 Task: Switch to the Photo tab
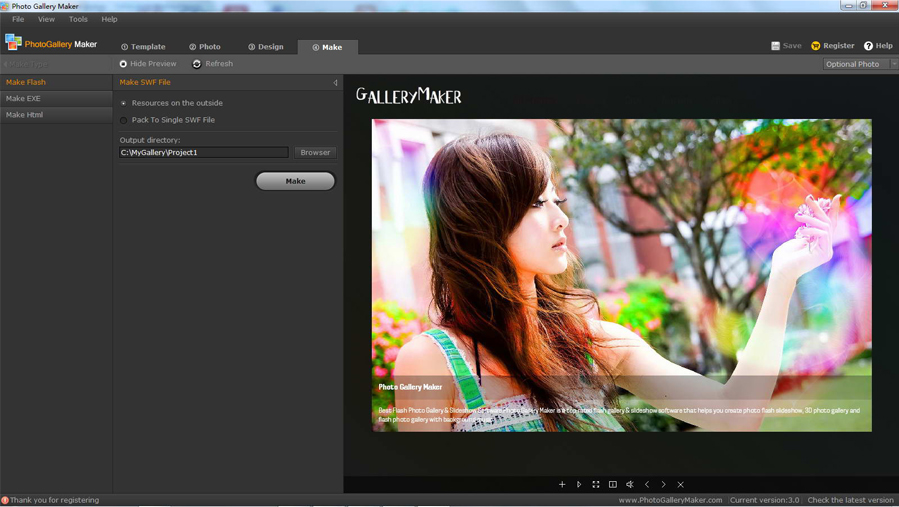coord(205,47)
